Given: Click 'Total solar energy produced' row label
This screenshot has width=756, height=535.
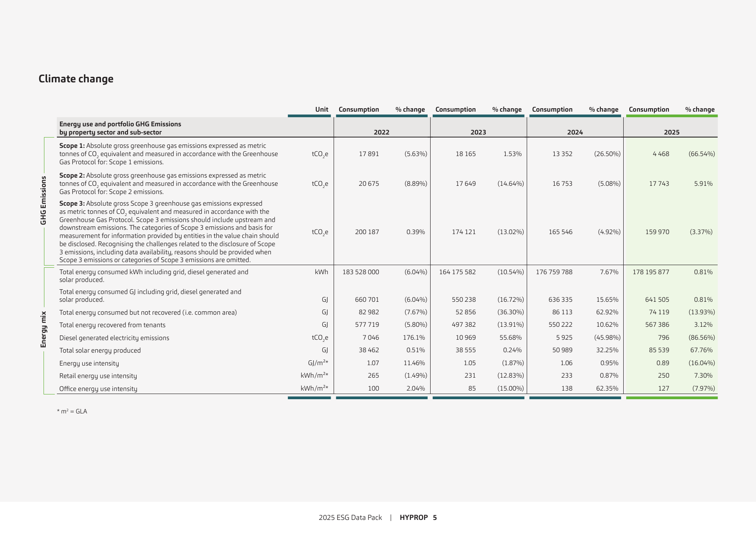Looking at the screenshot, I should pos(100,350).
